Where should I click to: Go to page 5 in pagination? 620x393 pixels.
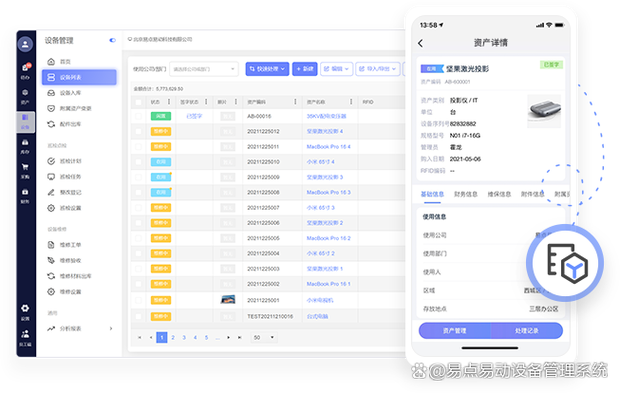coord(206,337)
